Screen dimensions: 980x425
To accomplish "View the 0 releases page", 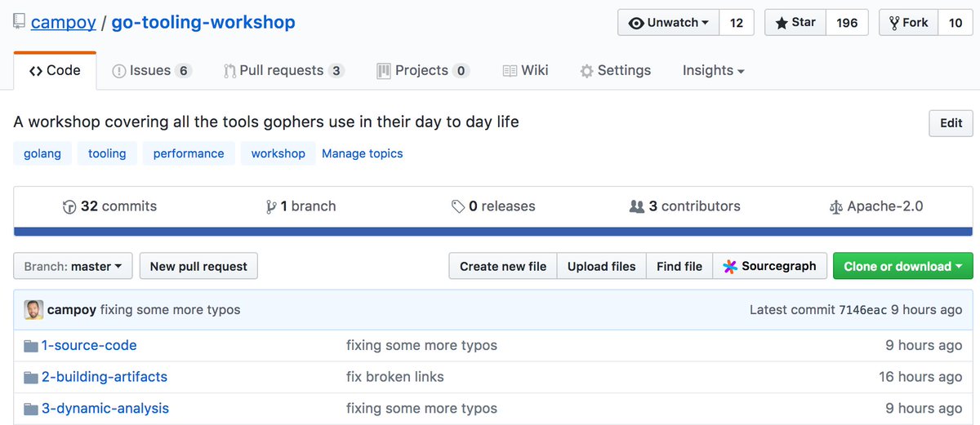I will point(493,207).
